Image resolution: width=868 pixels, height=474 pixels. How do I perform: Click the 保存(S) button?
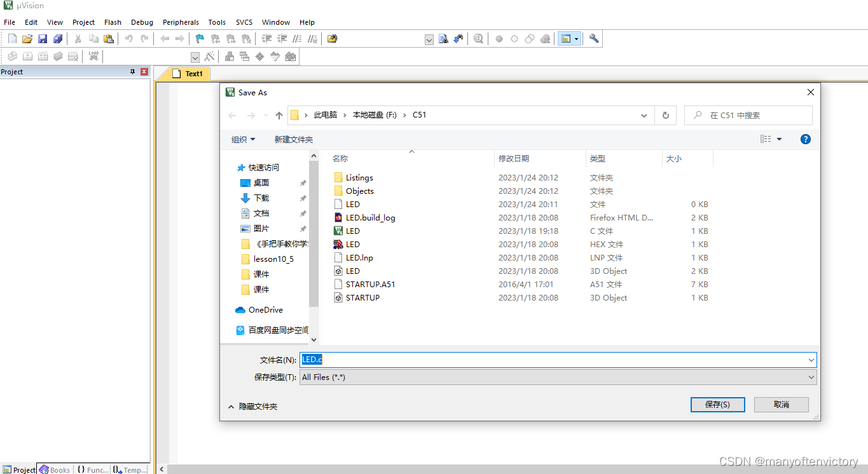click(x=717, y=405)
